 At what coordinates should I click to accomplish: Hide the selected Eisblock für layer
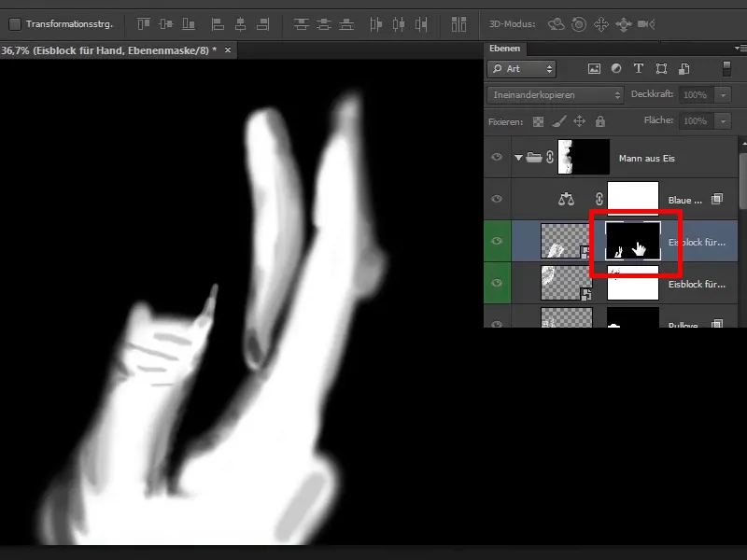pos(497,241)
